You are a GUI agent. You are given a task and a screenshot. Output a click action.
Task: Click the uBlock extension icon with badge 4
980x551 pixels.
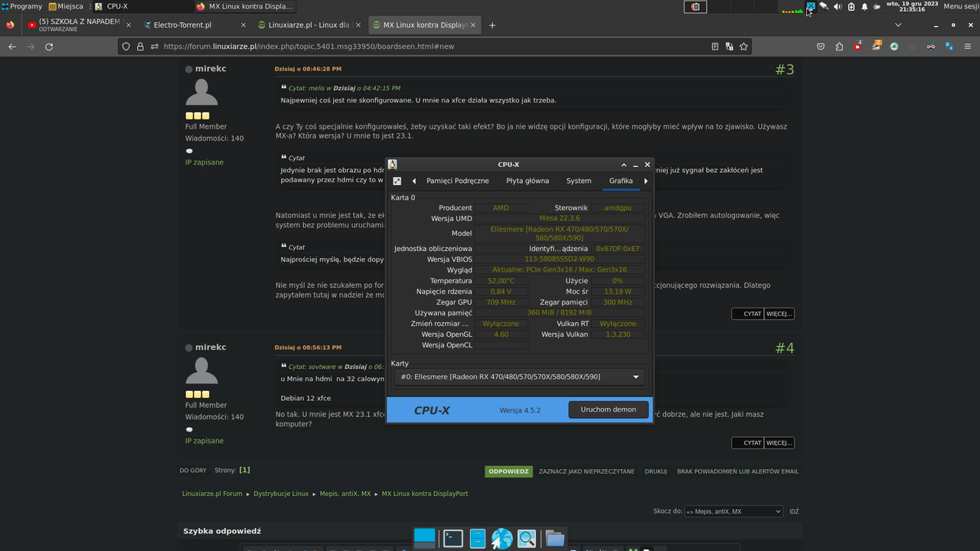coord(857,47)
